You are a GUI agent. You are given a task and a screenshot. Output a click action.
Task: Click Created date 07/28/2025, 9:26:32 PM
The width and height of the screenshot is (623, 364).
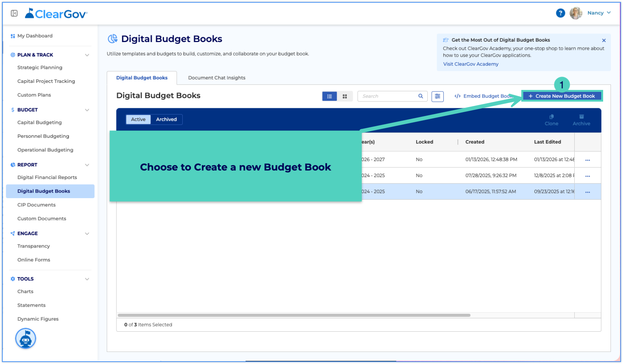(491, 176)
